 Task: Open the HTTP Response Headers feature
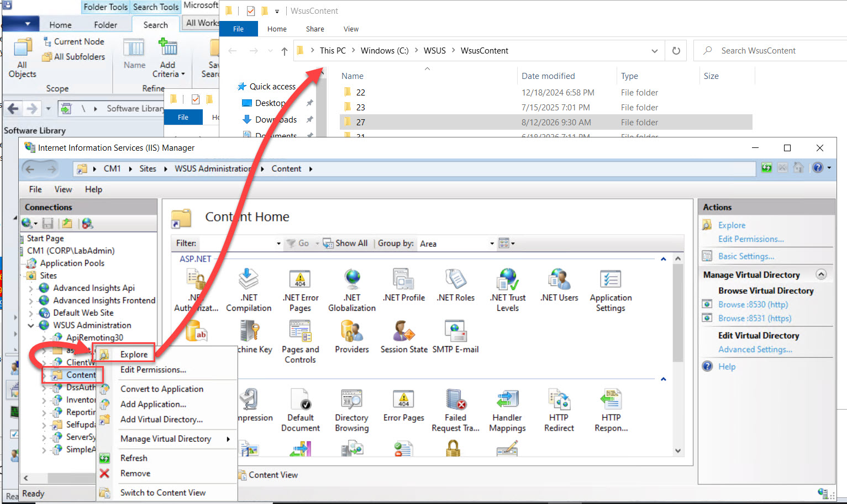(x=611, y=411)
